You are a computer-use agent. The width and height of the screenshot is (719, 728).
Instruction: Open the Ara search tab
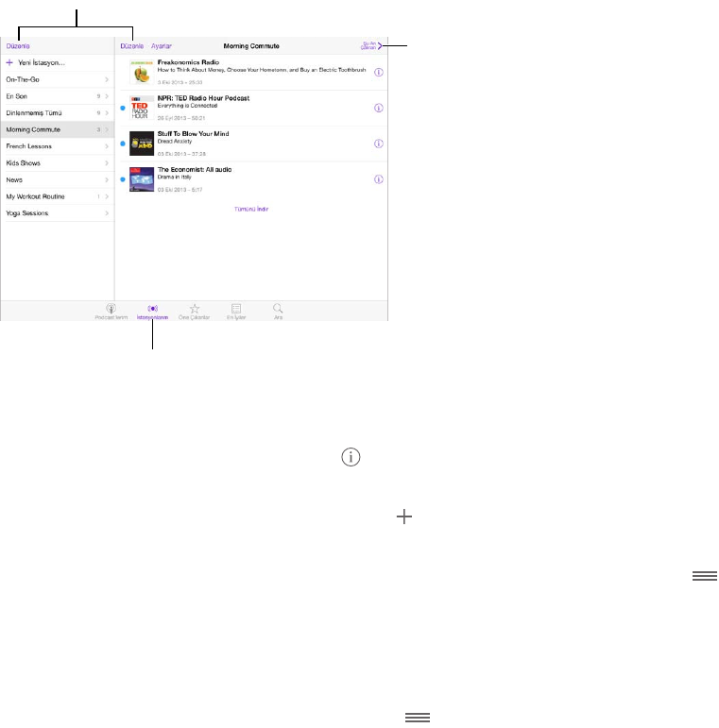click(x=278, y=311)
